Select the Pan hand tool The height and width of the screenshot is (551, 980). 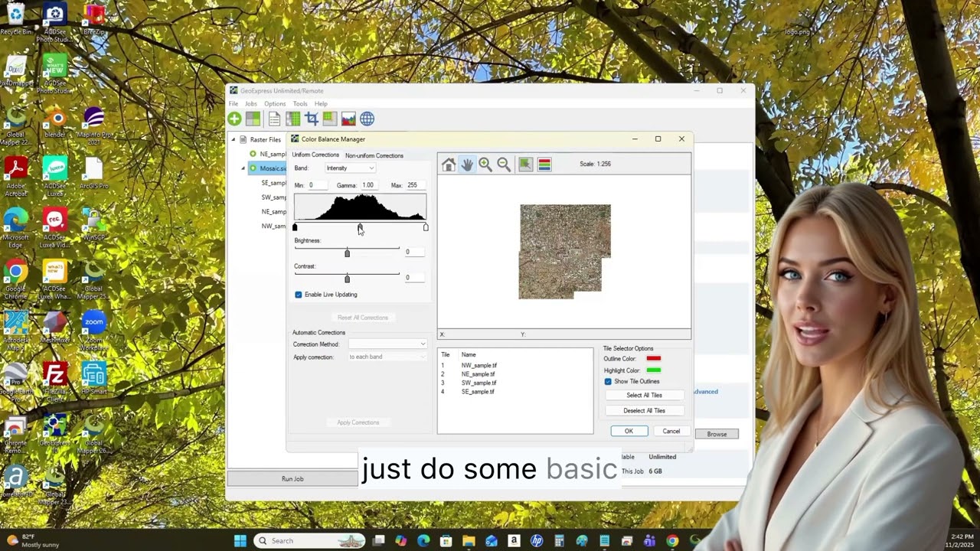coord(467,165)
